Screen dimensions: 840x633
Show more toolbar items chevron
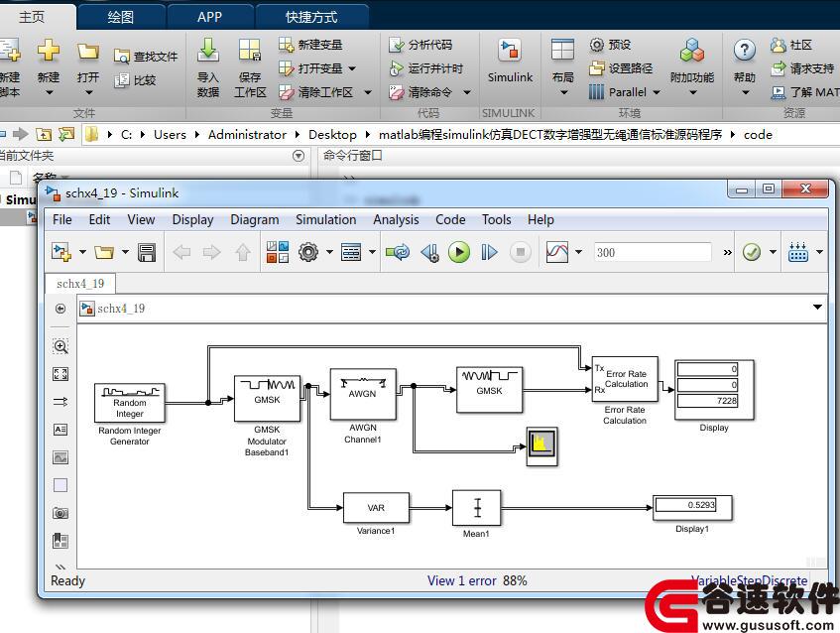pyautogui.click(x=727, y=252)
